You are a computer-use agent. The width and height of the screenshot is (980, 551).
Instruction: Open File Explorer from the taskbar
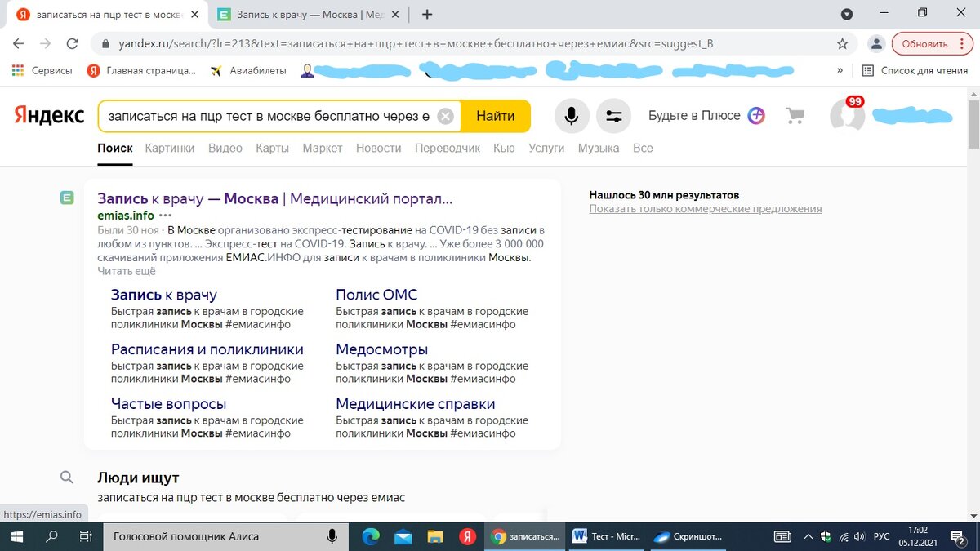tap(435, 536)
